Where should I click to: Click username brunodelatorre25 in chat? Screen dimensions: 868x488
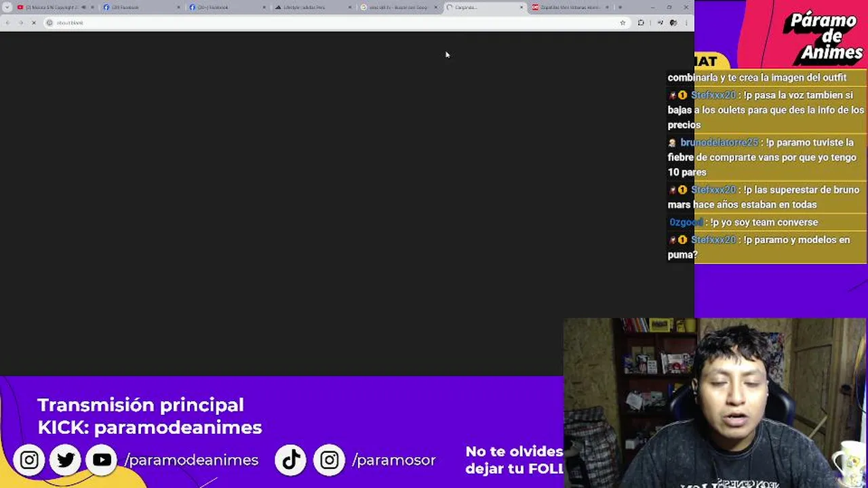point(719,142)
